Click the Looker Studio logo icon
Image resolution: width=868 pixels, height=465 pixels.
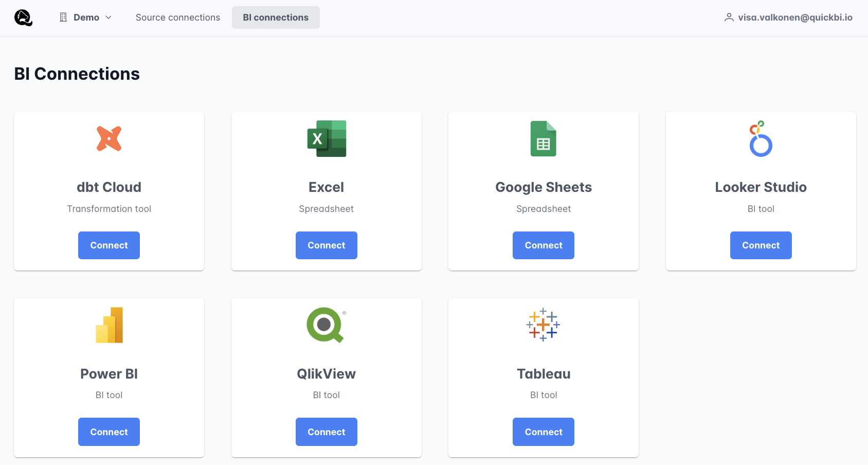(761, 138)
